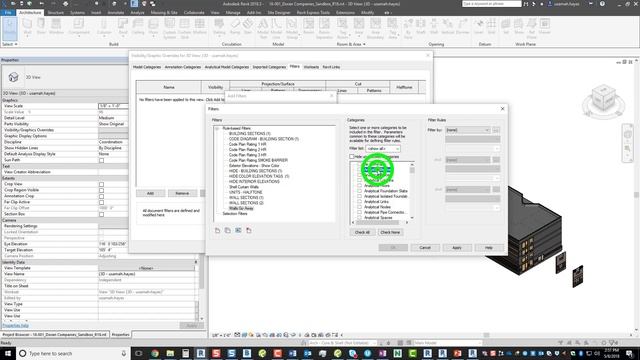Open the View Scale dropdown in Properties
This screenshot has width=640, height=360.
point(113,106)
